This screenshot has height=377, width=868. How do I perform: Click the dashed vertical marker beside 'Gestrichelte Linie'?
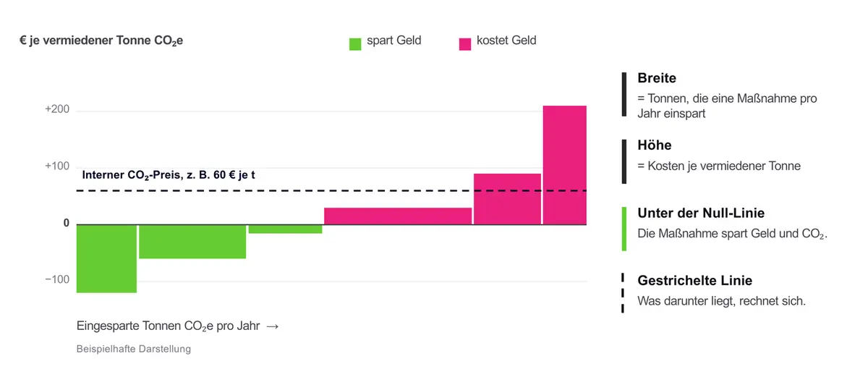[x=623, y=293]
